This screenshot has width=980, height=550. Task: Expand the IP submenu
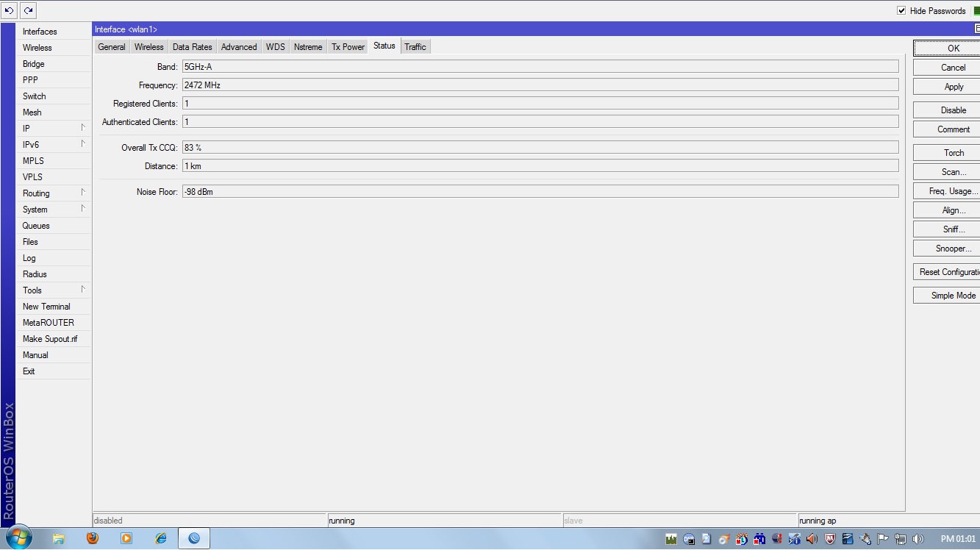point(53,129)
